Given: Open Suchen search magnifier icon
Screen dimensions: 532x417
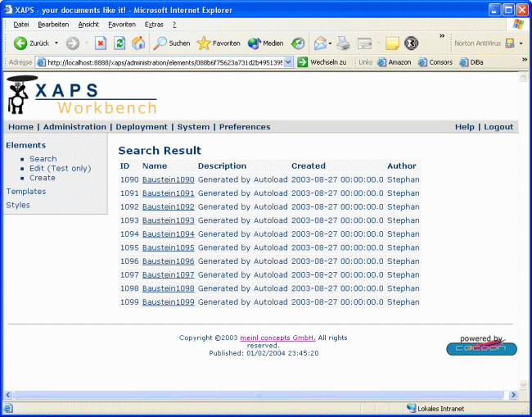Looking at the screenshot, I should (x=160, y=43).
